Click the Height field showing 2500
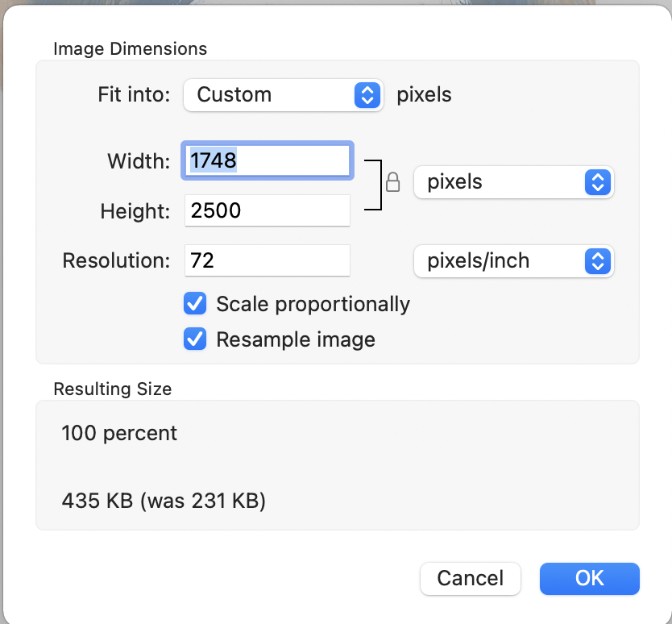This screenshot has height=624, width=672. click(268, 210)
